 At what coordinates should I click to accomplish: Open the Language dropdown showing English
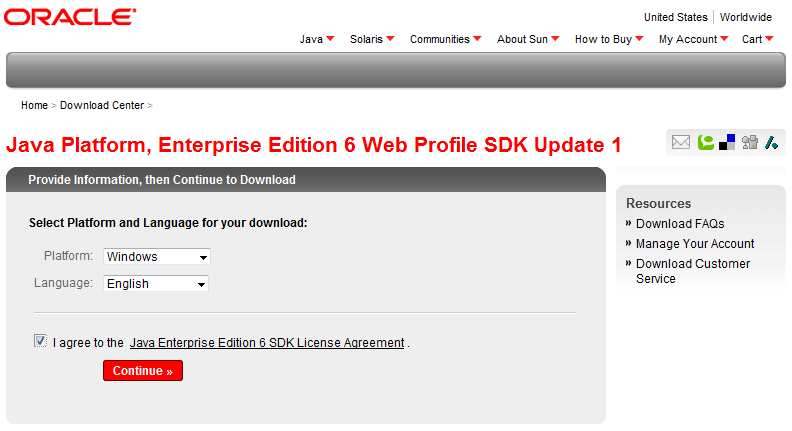(156, 283)
